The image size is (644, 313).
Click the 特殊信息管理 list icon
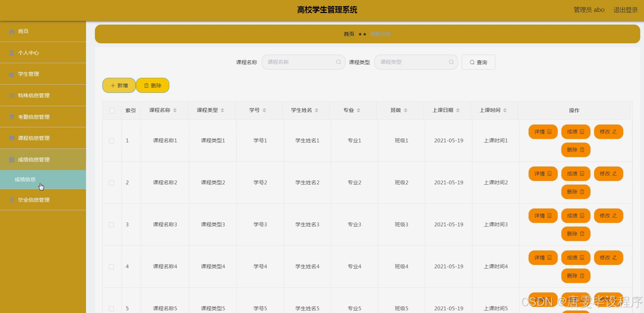click(12, 96)
